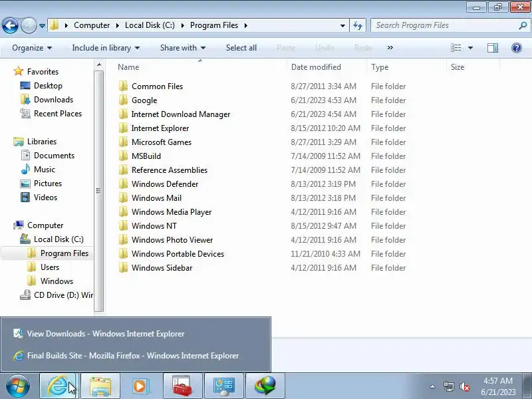Viewport: 532px width, 399px height.
Task: Open the address bar history dropdown
Action: tap(342, 25)
